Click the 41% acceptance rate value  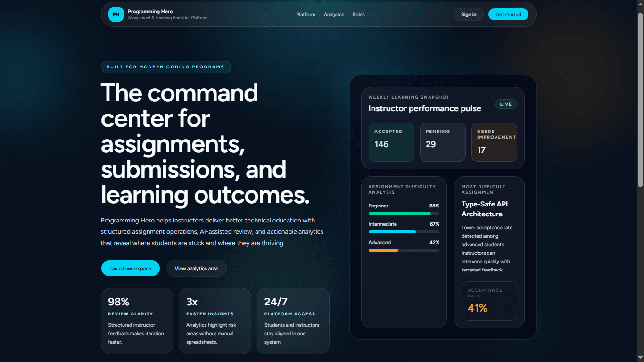click(x=478, y=308)
